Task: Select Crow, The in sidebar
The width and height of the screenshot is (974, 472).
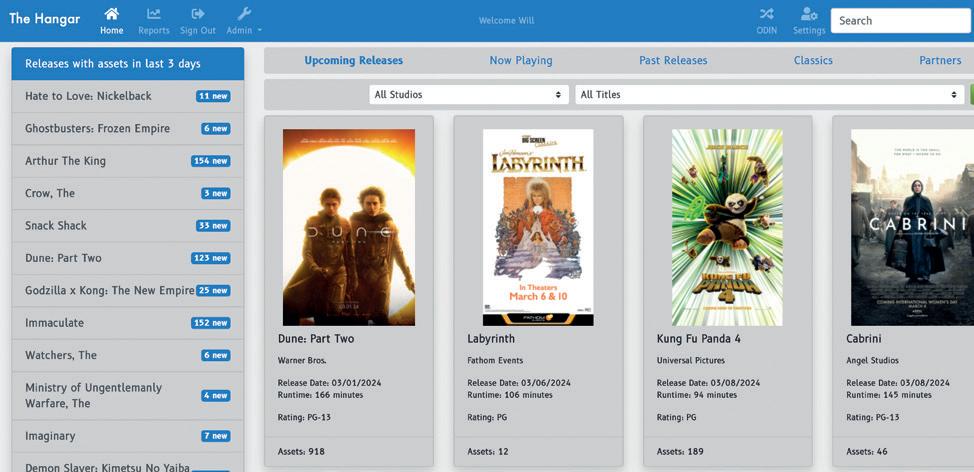Action: 127,193
